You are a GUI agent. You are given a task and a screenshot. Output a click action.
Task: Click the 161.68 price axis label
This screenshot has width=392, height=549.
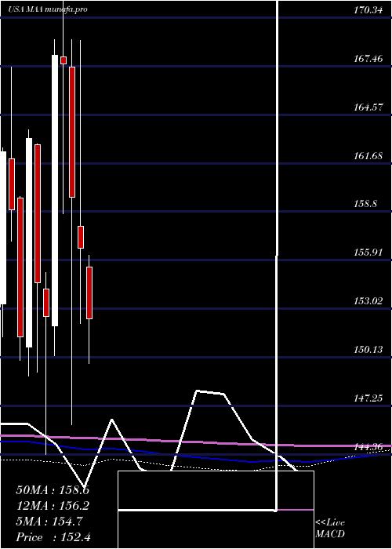pos(368,155)
